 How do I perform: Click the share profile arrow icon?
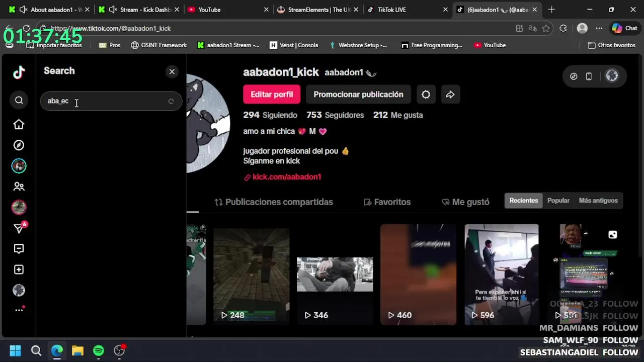450,95
